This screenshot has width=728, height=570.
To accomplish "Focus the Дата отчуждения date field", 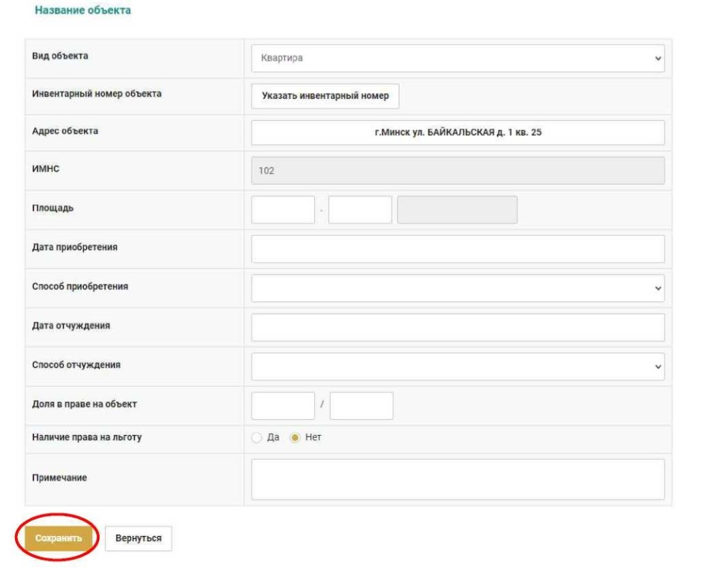I will pyautogui.click(x=458, y=327).
